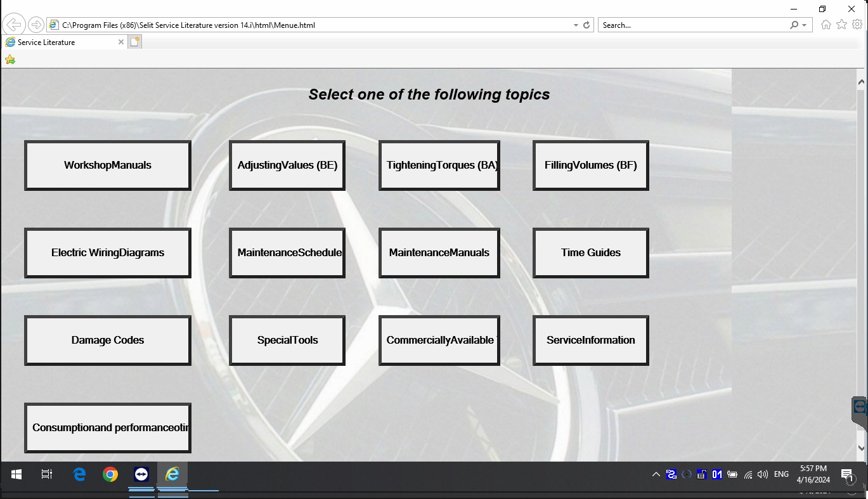Go back using browser Back arrow
This screenshot has height=499, width=868.
click(13, 25)
